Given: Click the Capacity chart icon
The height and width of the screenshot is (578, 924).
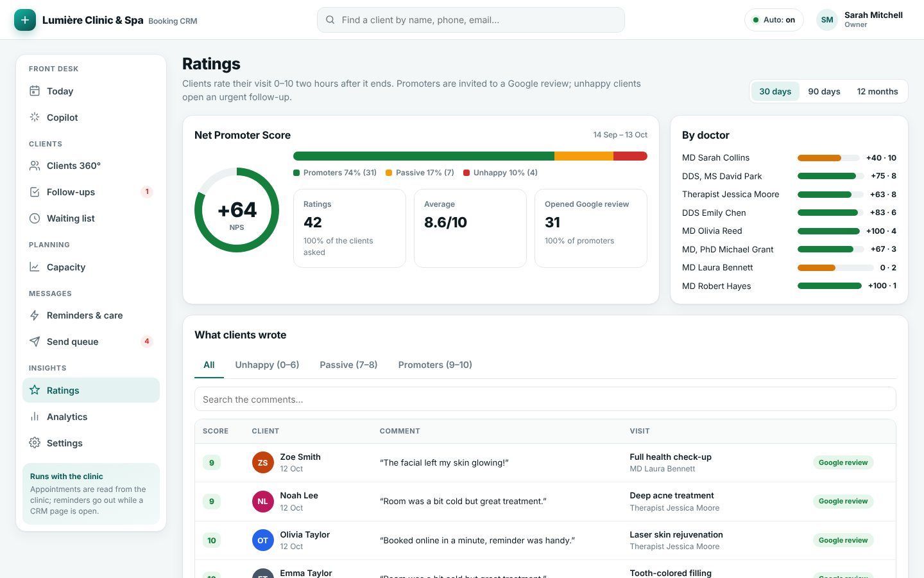Looking at the screenshot, I should tap(35, 267).
